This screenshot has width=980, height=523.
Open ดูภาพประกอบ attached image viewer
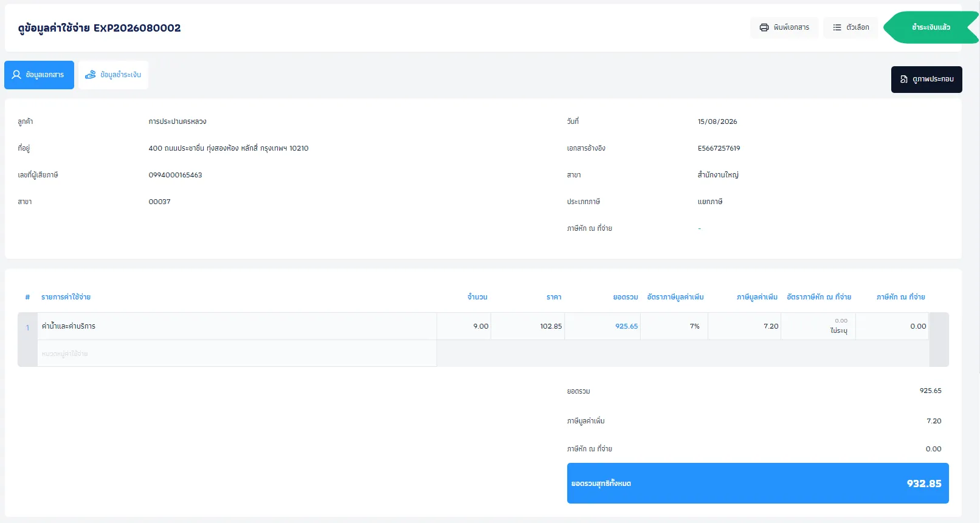coord(927,80)
